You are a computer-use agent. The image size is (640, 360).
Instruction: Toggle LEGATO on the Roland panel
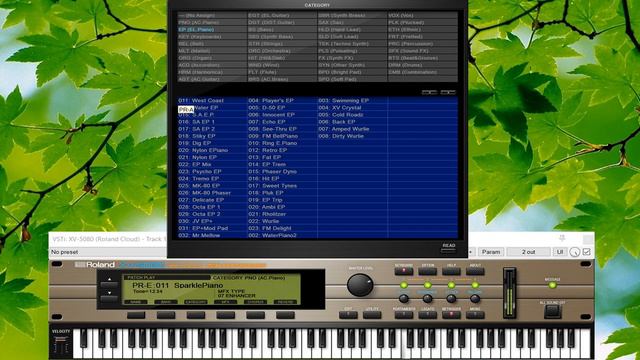pyautogui.click(x=427, y=315)
